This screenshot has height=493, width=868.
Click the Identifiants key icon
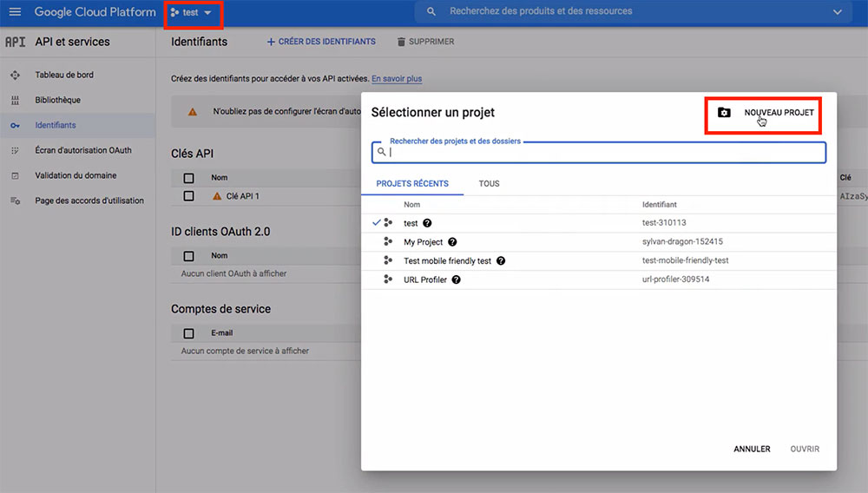coord(15,126)
